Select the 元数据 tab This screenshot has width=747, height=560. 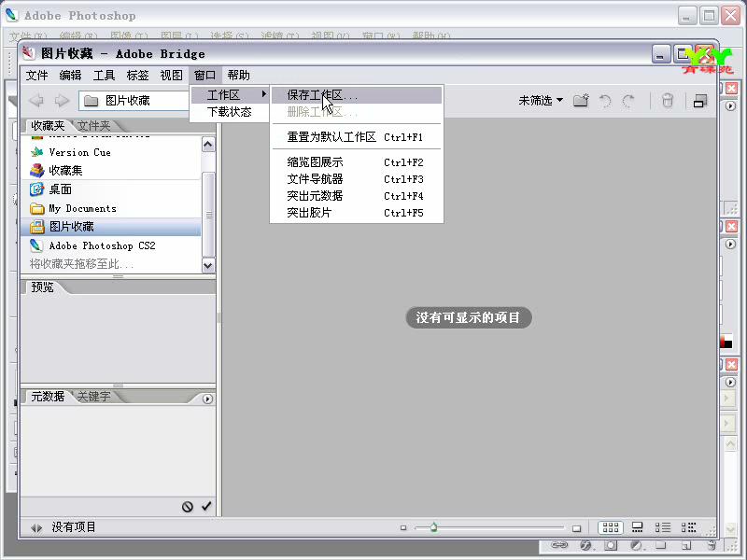(48, 396)
